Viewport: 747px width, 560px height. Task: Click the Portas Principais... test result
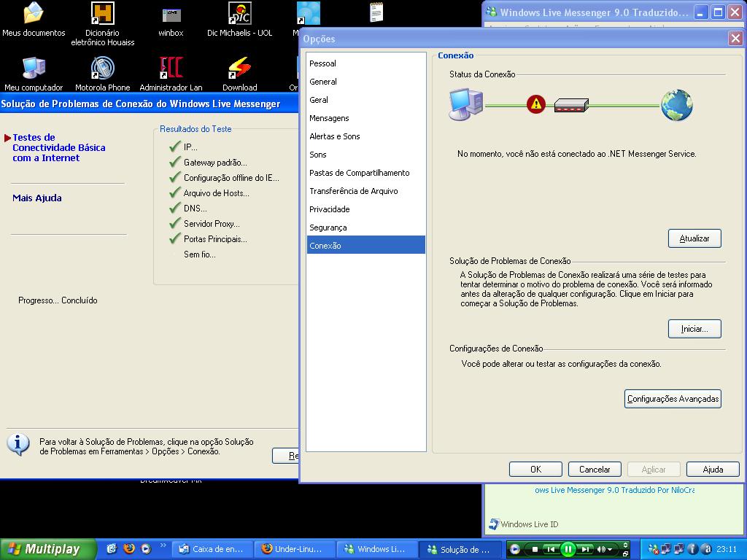click(215, 239)
